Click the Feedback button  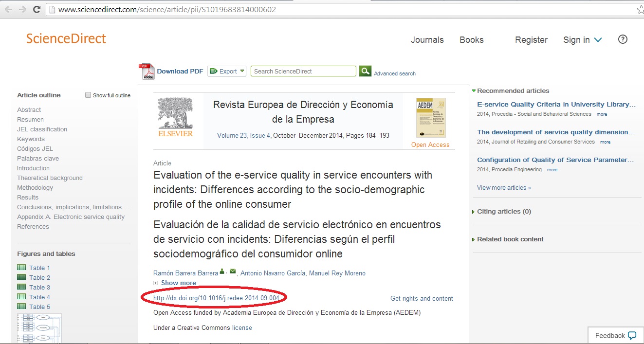click(x=616, y=335)
